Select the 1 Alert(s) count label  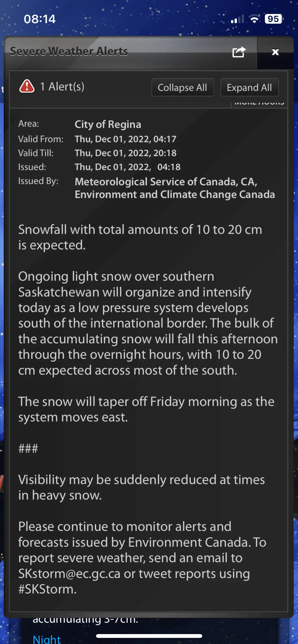pos(62,87)
